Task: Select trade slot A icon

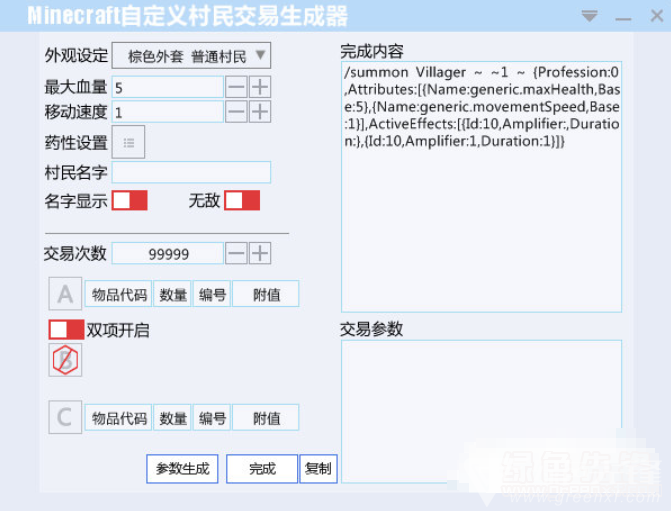Action: click(65, 294)
